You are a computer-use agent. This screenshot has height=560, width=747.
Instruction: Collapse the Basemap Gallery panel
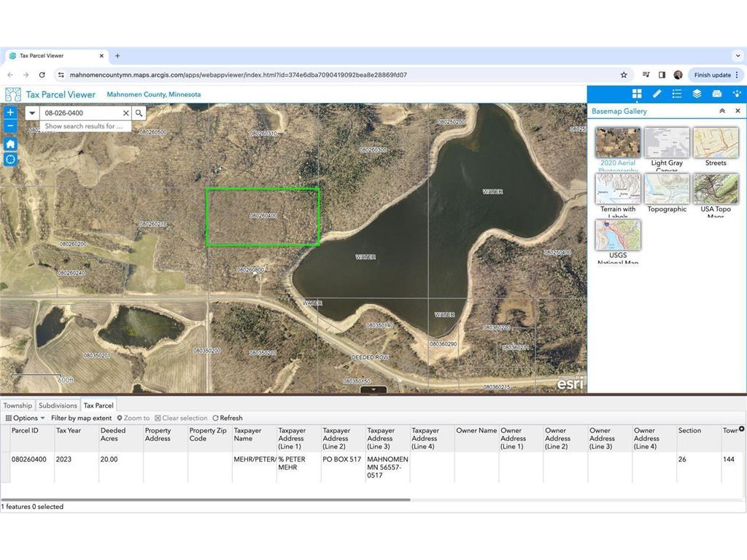point(722,111)
